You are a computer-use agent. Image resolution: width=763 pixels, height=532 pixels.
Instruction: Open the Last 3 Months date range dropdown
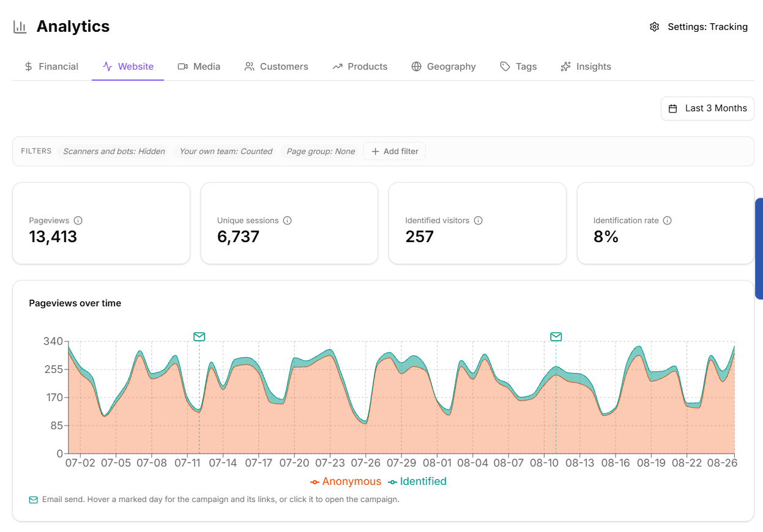coord(707,108)
